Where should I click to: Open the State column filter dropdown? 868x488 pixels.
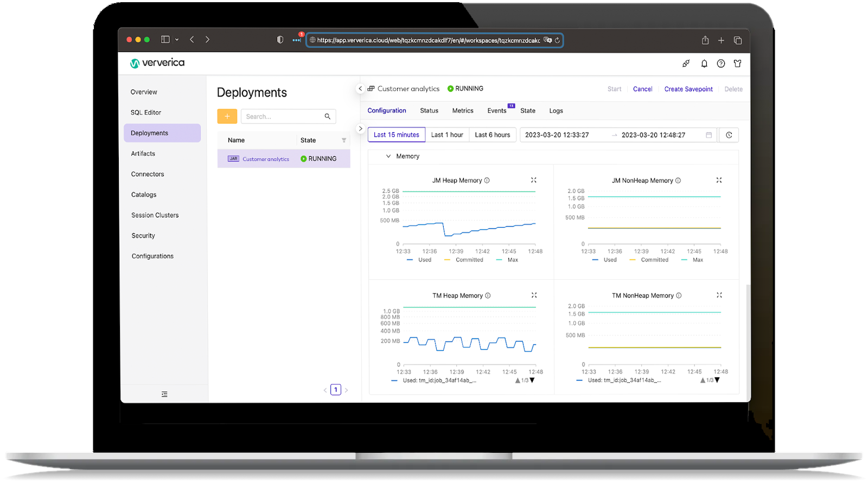[x=344, y=140]
